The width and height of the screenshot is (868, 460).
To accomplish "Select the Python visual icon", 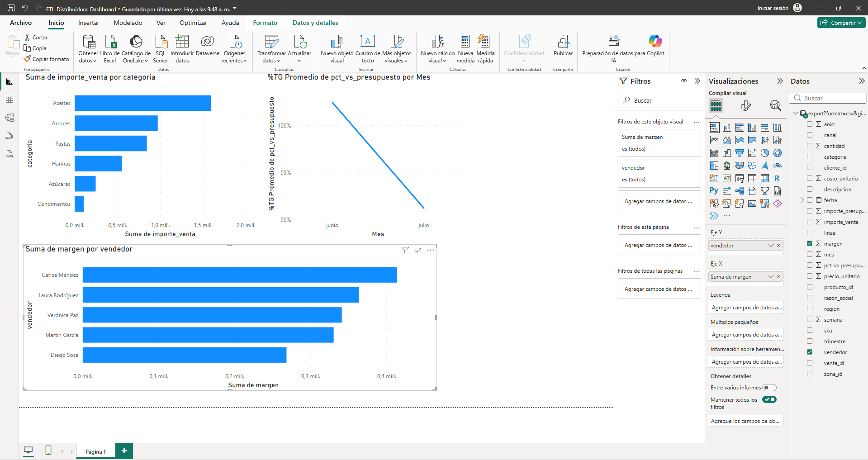I will tap(714, 191).
